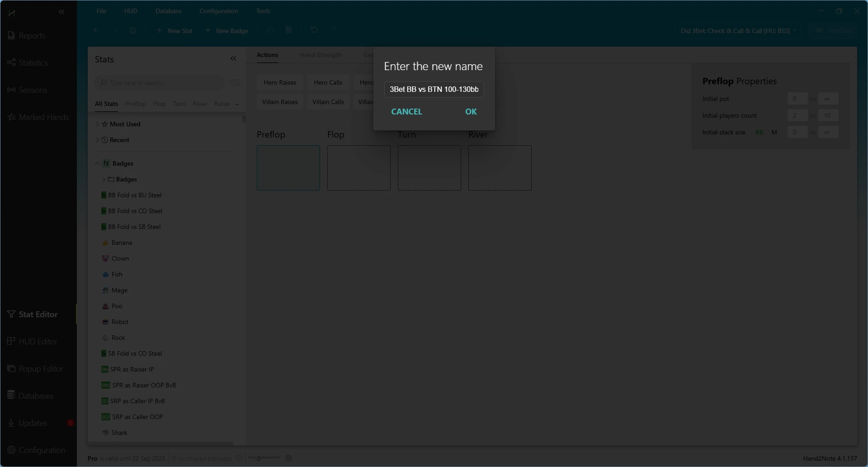Click the history clock icon in toolbar
The width and height of the screenshot is (868, 467).
pos(132,30)
